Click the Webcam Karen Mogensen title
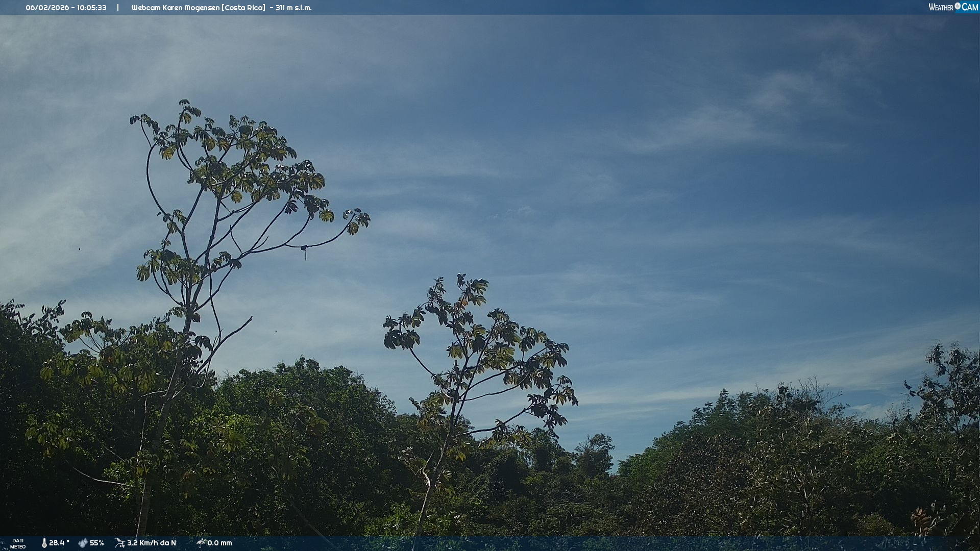The width and height of the screenshot is (980, 551). [x=176, y=8]
